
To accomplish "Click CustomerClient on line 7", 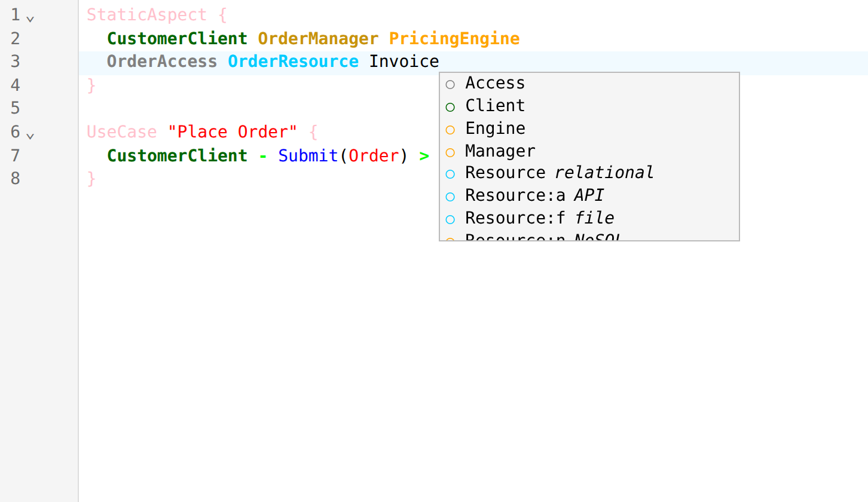I will click(177, 155).
